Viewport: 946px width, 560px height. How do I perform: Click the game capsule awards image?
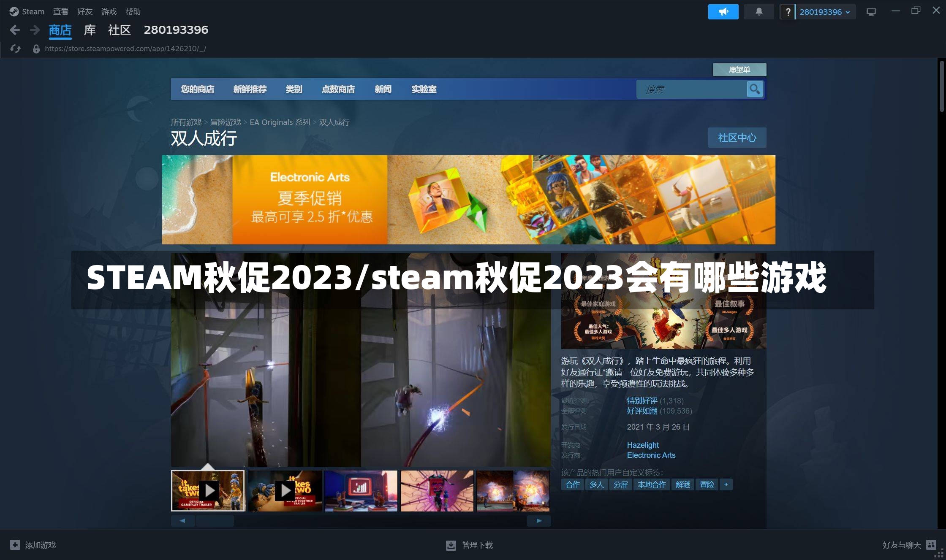coord(663,301)
